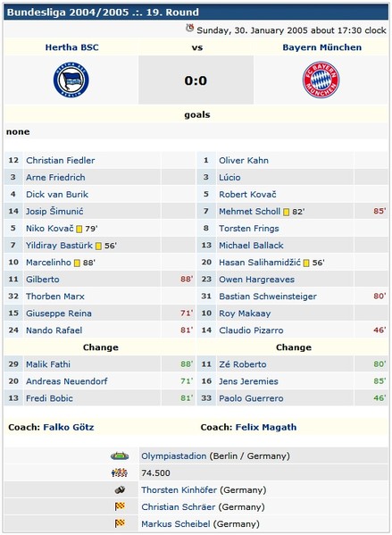392x535 pixels.
Task: Click the yellow card next to Hasan Salihamidžić
Action: [x=306, y=263]
